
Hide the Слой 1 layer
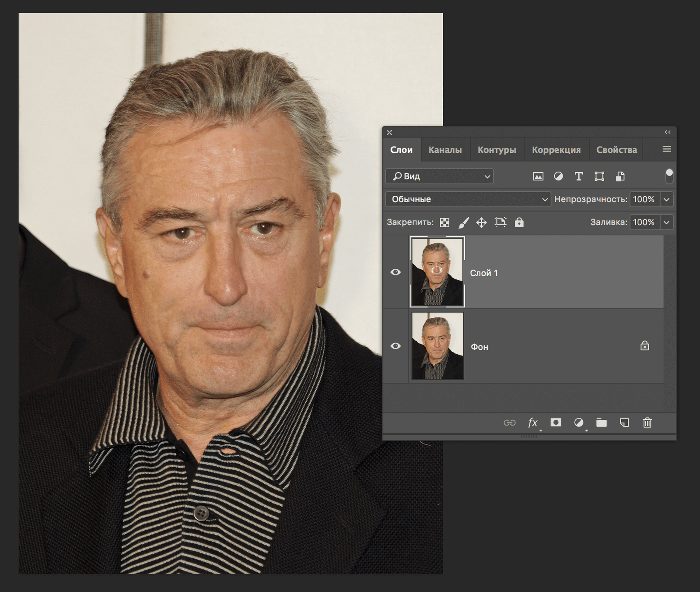[x=396, y=272]
